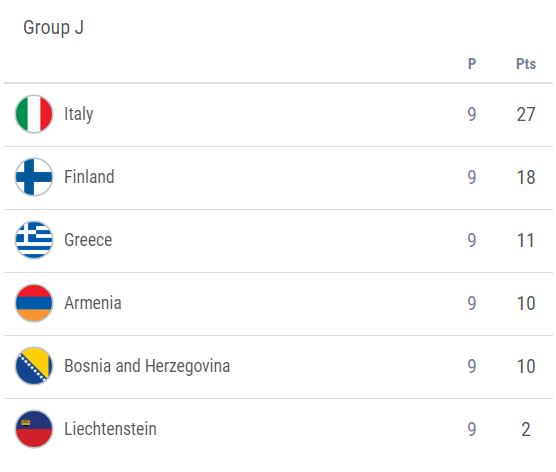556x472 pixels.
Task: Click the Pts column header
Action: 526,64
